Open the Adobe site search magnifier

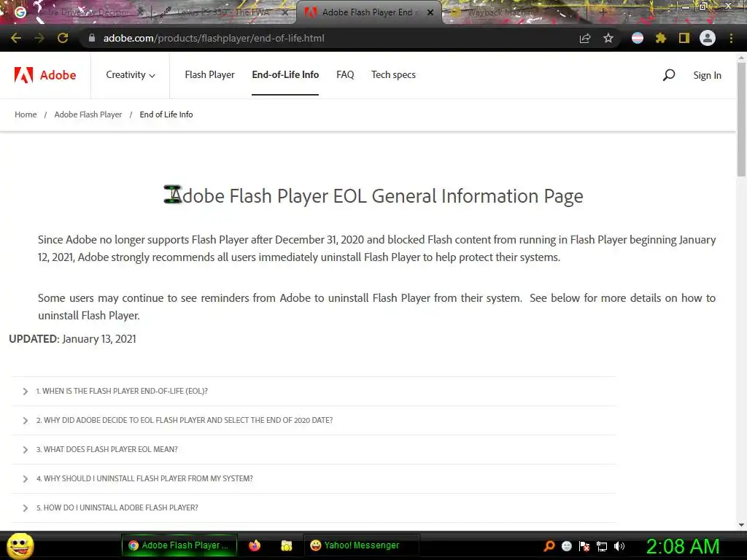(669, 75)
